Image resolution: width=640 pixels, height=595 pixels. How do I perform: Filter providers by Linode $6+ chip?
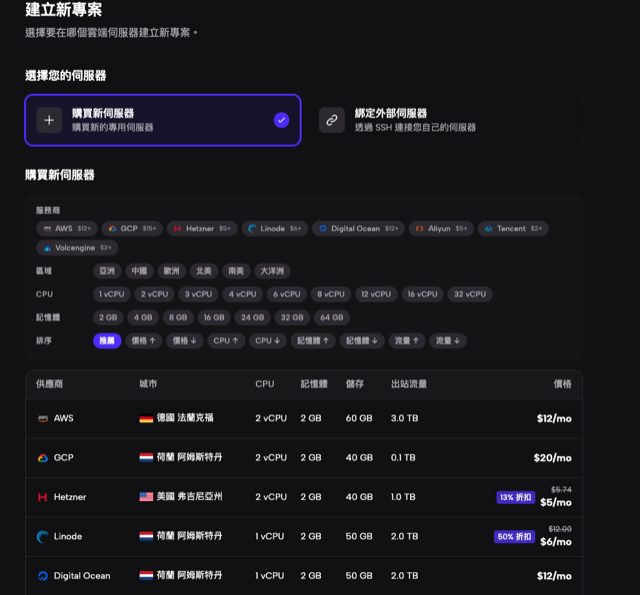coord(275,229)
